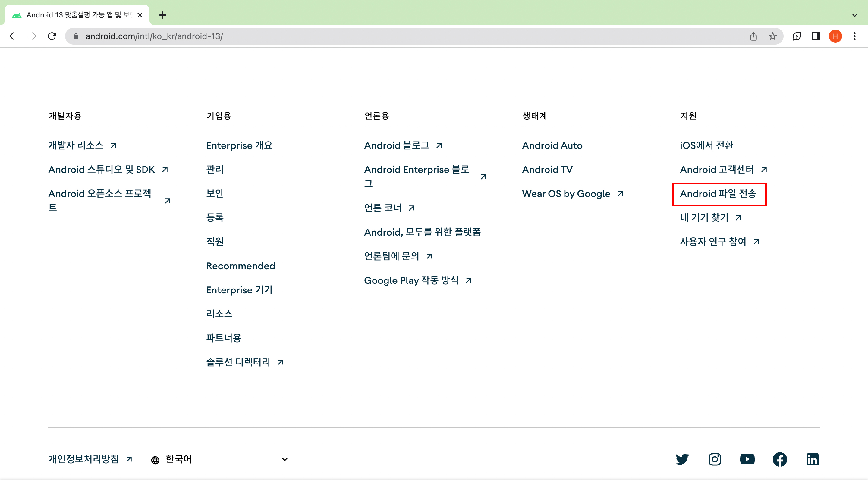The image size is (868, 488).
Task: Reload the page with the refresh icon
Action: [52, 36]
